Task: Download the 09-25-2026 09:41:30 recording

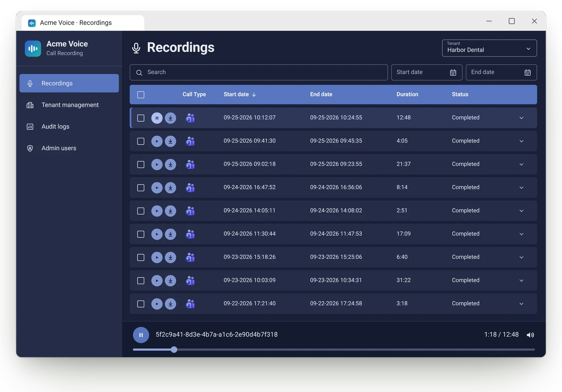Action: (171, 141)
